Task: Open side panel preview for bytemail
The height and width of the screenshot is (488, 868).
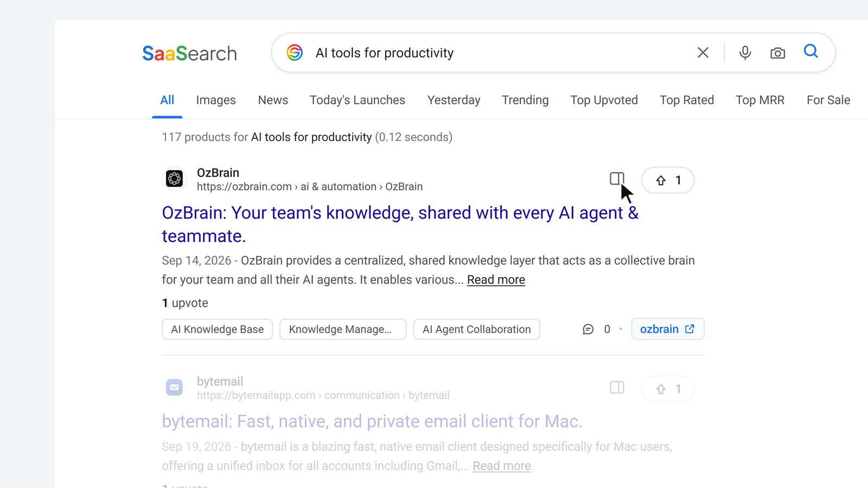Action: [617, 387]
